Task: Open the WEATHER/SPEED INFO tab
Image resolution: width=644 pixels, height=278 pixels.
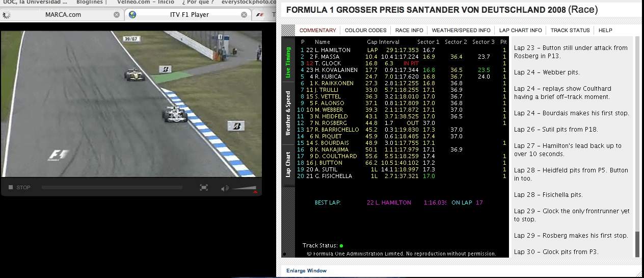Action: click(461, 31)
